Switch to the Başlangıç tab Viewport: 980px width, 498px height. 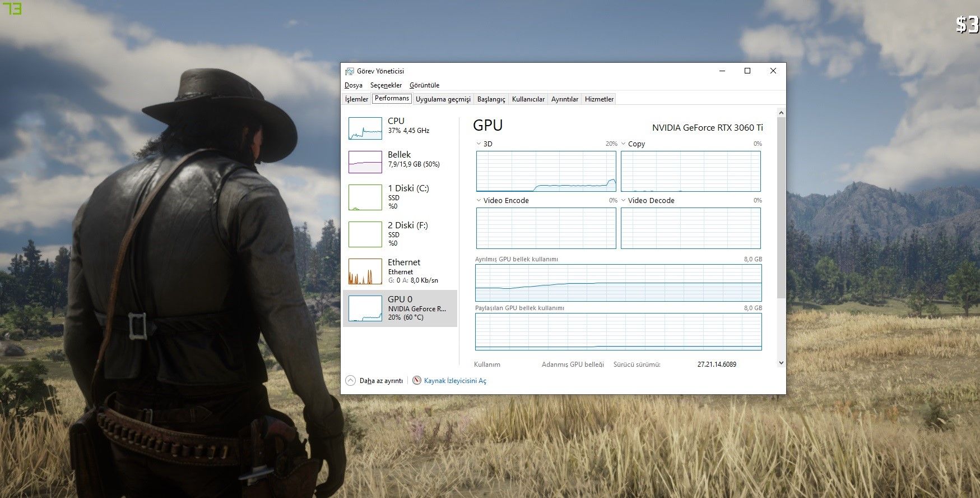click(491, 99)
